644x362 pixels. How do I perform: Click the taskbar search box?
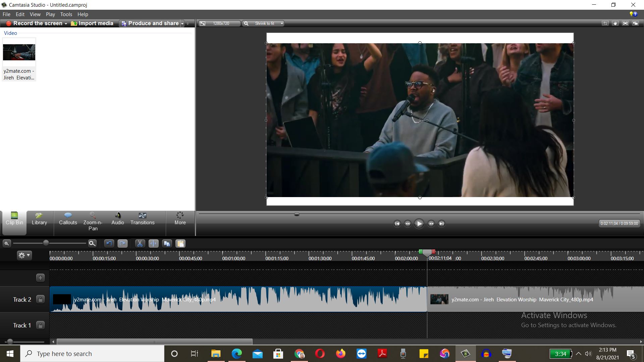(93, 354)
